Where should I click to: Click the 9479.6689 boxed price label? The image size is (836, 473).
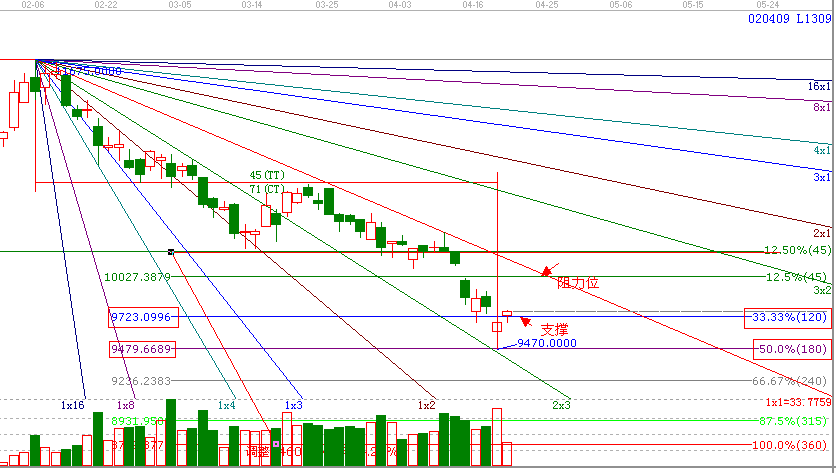pyautogui.click(x=144, y=349)
